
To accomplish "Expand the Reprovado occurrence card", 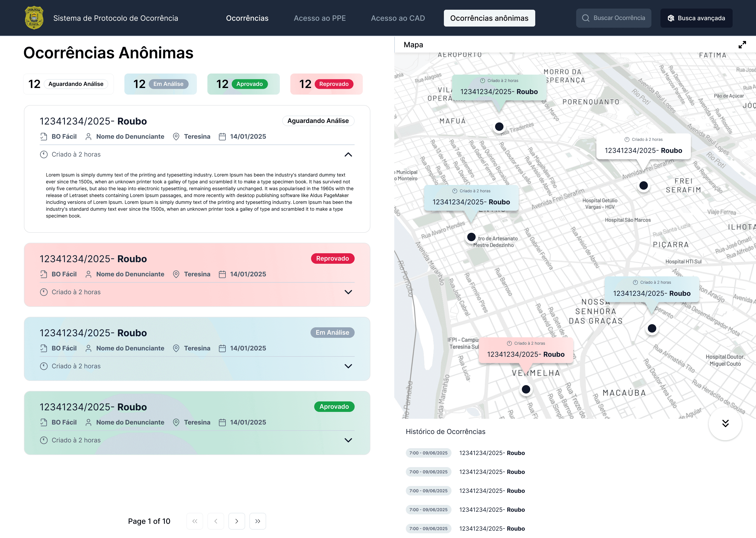I will (348, 292).
